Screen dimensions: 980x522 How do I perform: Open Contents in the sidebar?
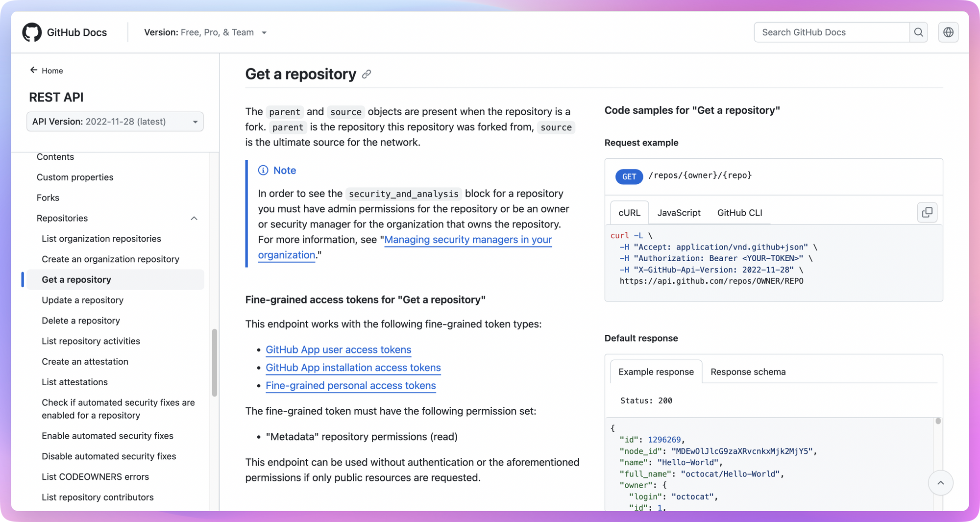point(55,157)
